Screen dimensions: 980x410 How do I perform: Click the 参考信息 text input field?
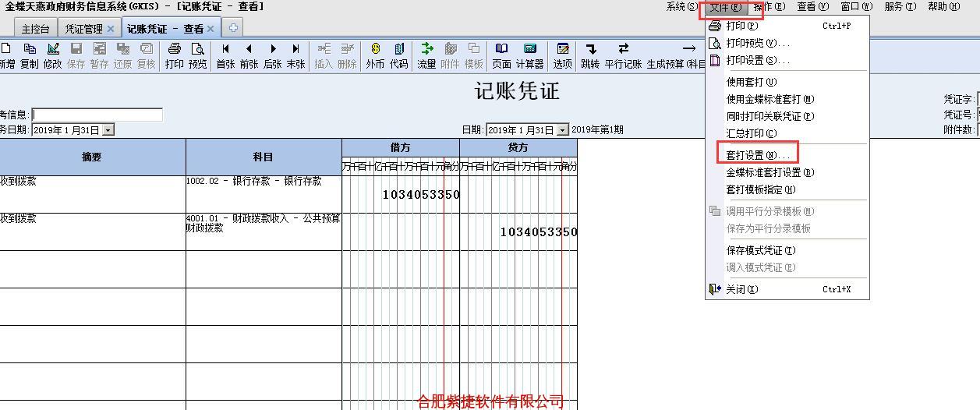pyautogui.click(x=97, y=115)
